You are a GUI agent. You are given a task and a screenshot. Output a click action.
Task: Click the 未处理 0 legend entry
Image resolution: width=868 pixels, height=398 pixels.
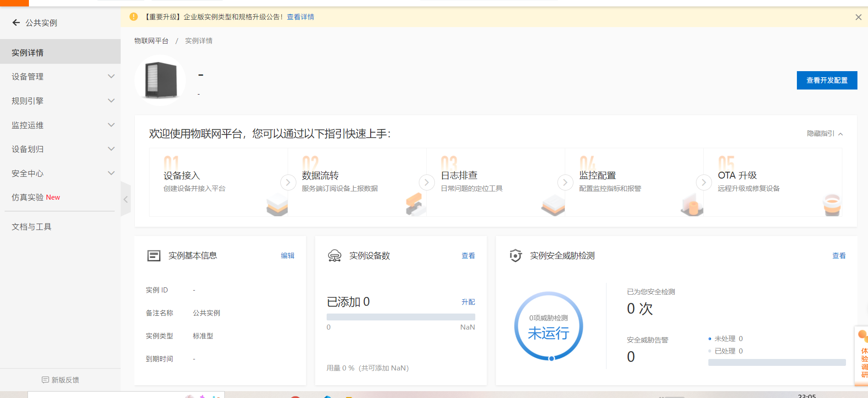(726, 339)
